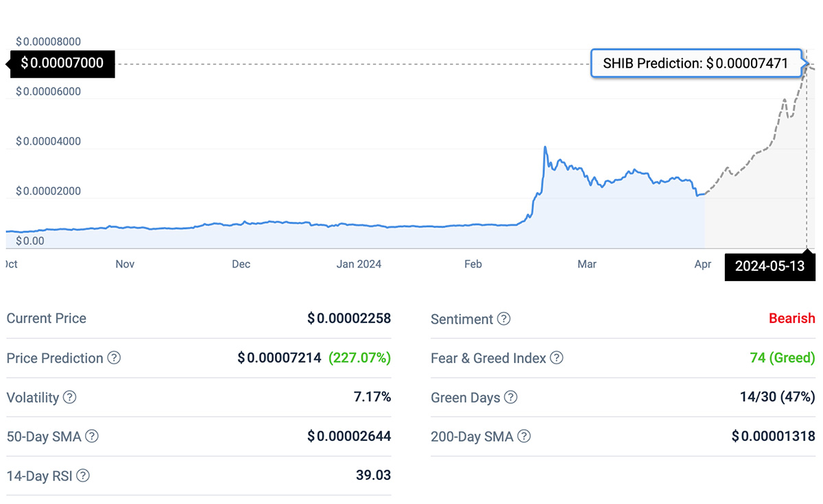Click the 14-Day RSI label
Viewport: 823px width, 504px height.
[x=39, y=475]
